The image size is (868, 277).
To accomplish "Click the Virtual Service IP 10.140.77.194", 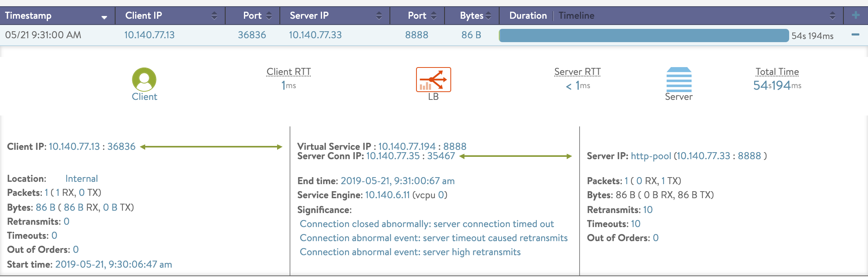I will [x=407, y=146].
